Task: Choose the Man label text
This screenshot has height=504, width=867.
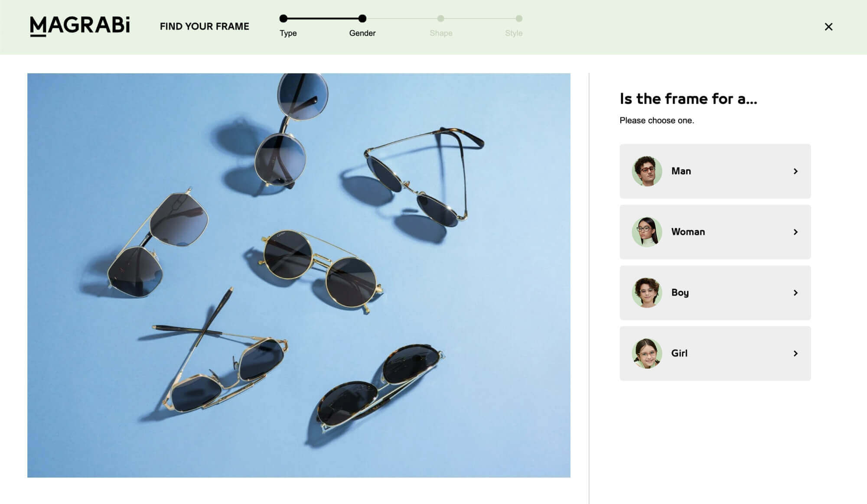Action: (x=681, y=171)
